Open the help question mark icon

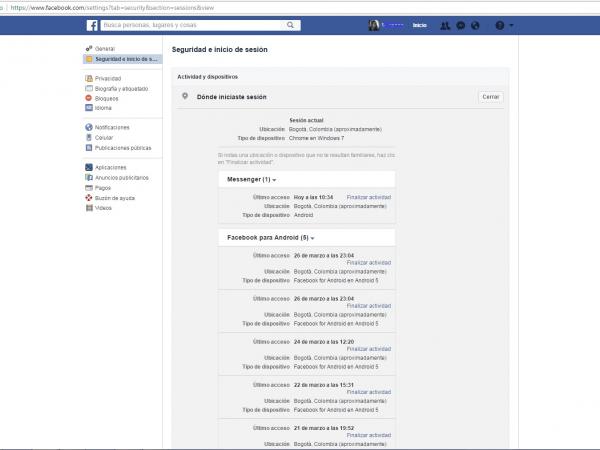click(500, 26)
